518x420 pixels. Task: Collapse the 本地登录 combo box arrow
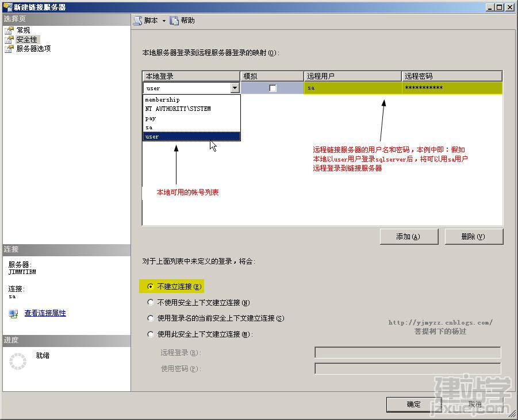(x=235, y=88)
